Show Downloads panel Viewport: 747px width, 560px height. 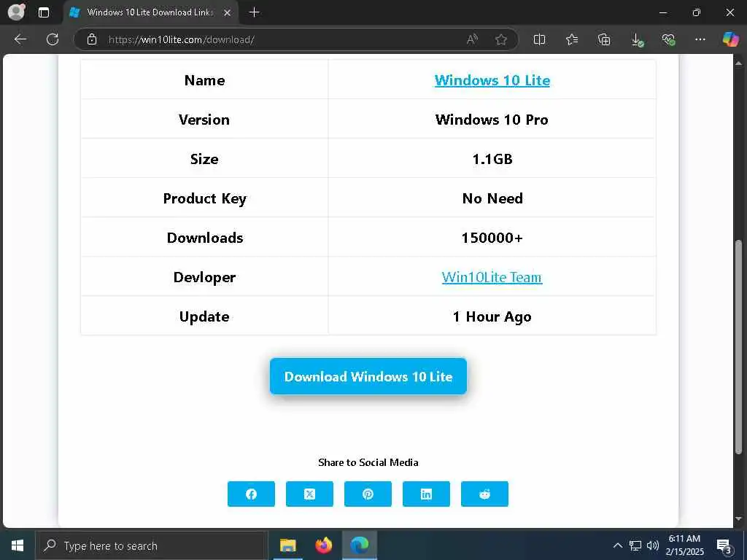click(x=636, y=39)
